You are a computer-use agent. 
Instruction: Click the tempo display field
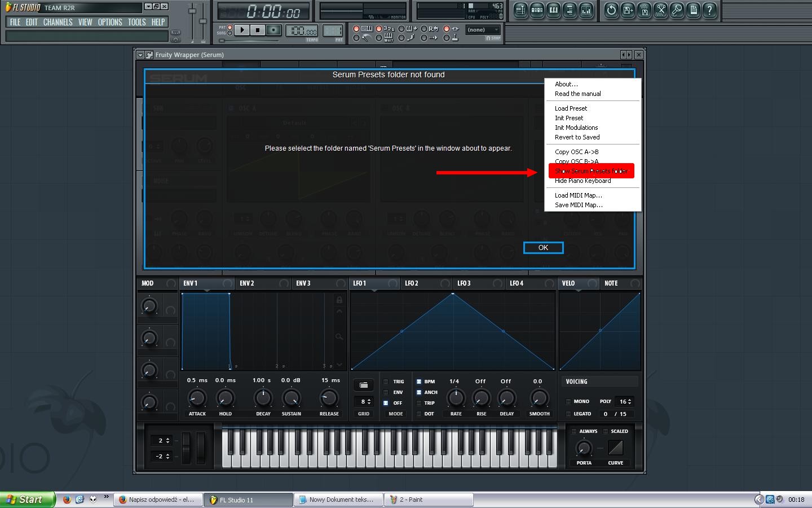pos(301,31)
